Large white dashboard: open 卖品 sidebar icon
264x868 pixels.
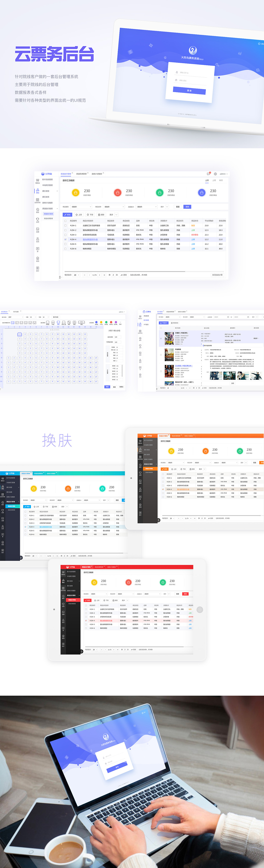(38, 259)
